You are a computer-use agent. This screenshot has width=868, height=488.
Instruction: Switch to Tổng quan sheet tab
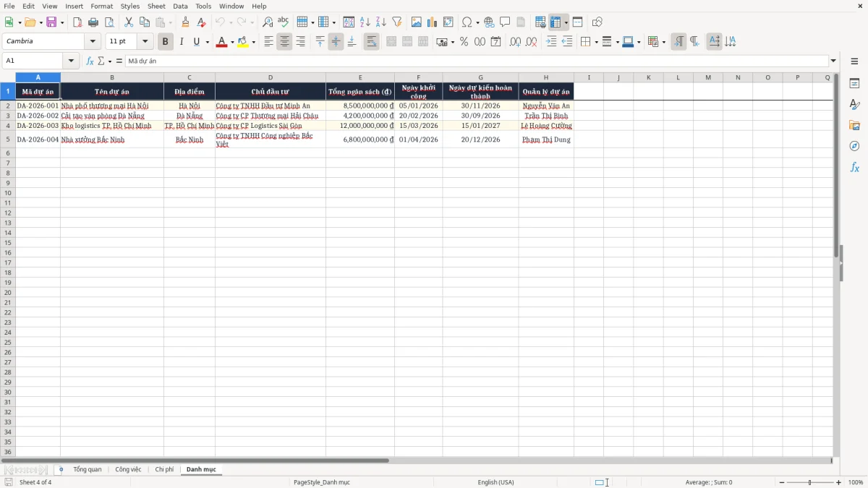tap(88, 470)
